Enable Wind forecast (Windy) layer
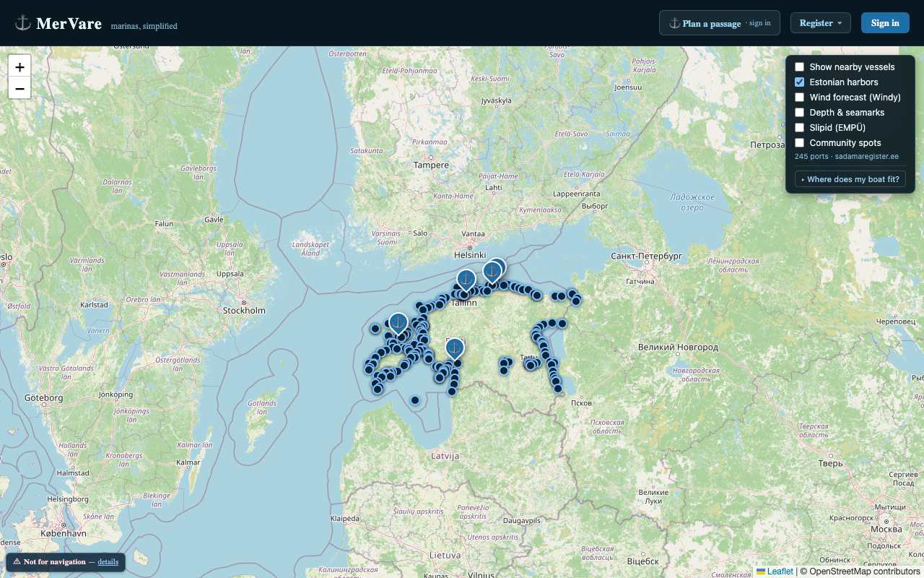 [800, 98]
